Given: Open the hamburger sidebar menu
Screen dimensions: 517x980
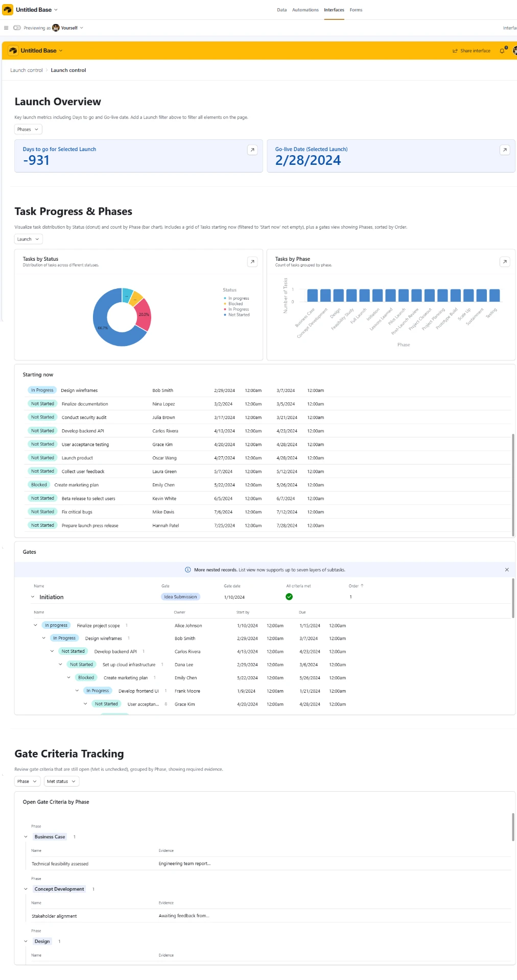Looking at the screenshot, I should click(x=6, y=28).
